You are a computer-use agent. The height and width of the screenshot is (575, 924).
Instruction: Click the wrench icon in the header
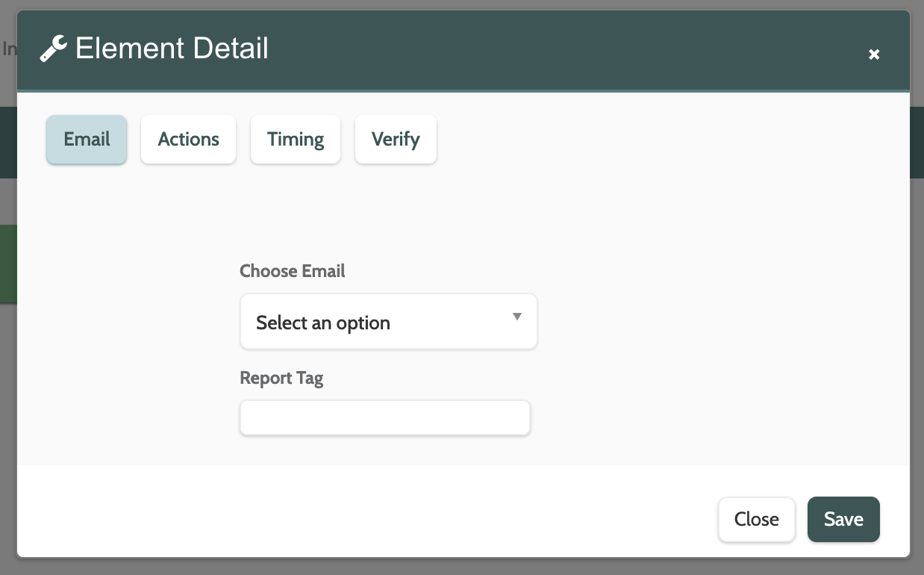[x=53, y=49]
